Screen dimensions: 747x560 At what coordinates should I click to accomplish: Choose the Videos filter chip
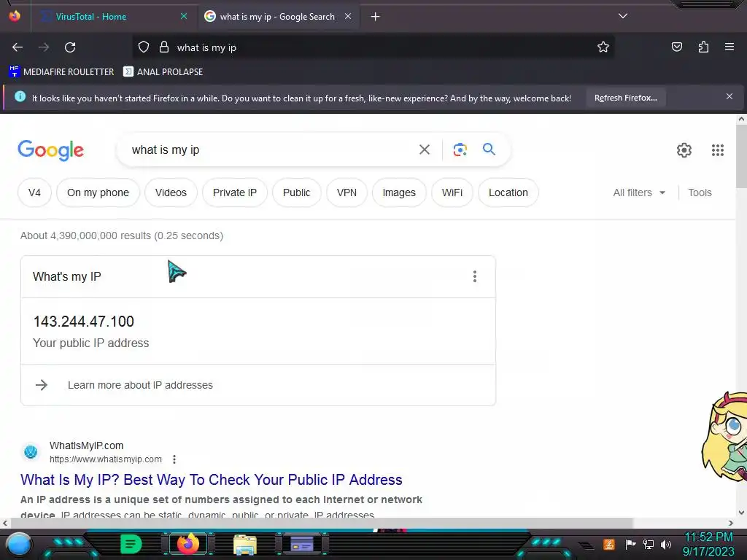pos(171,192)
